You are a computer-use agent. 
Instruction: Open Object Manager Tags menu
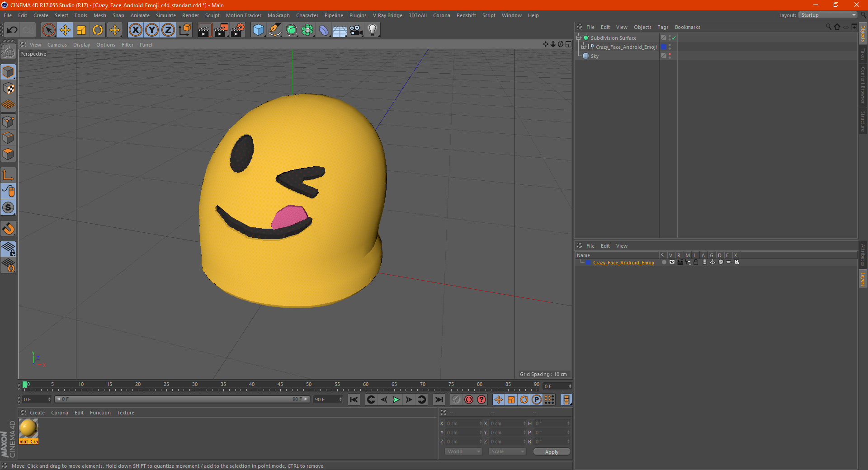point(663,27)
